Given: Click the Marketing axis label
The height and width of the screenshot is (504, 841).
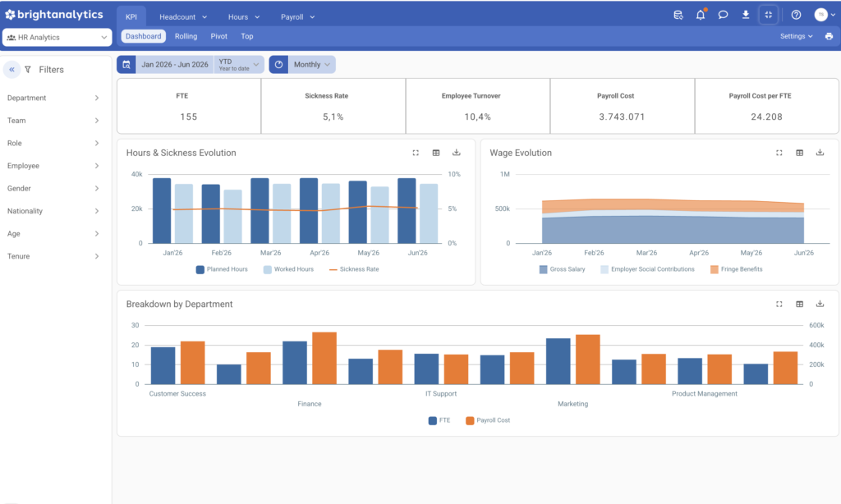Looking at the screenshot, I should click(572, 405).
